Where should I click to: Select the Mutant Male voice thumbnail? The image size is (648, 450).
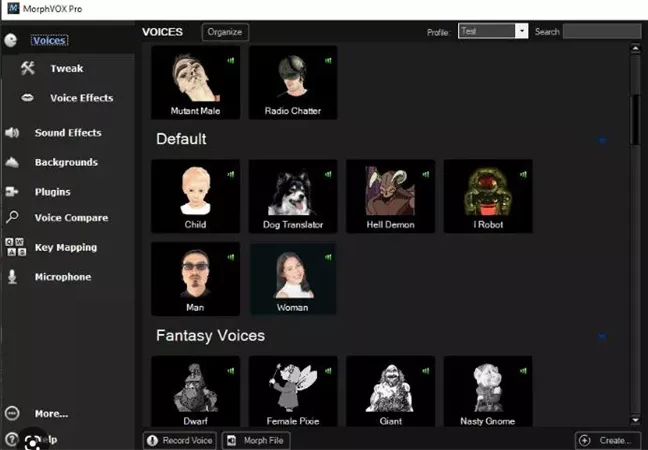tap(195, 82)
